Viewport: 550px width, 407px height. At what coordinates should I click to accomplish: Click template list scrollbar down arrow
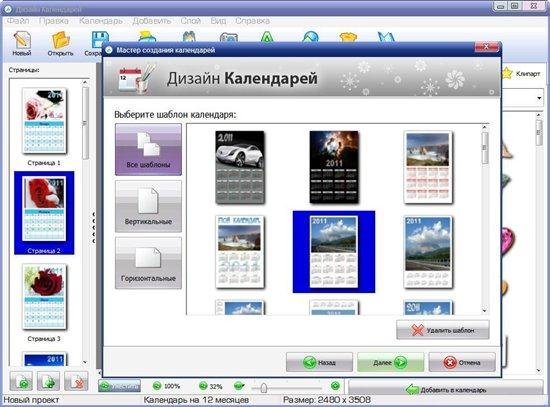click(x=485, y=310)
